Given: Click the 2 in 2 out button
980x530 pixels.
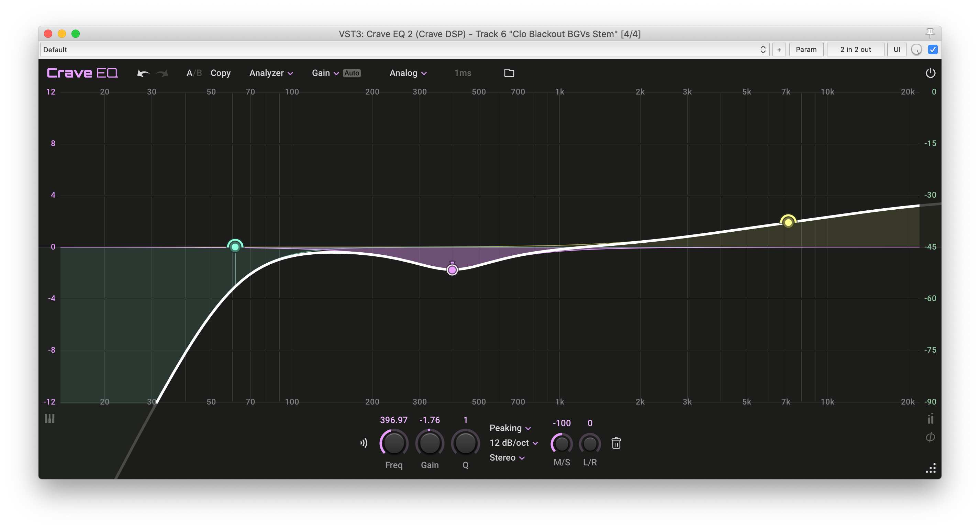Looking at the screenshot, I should coord(855,49).
